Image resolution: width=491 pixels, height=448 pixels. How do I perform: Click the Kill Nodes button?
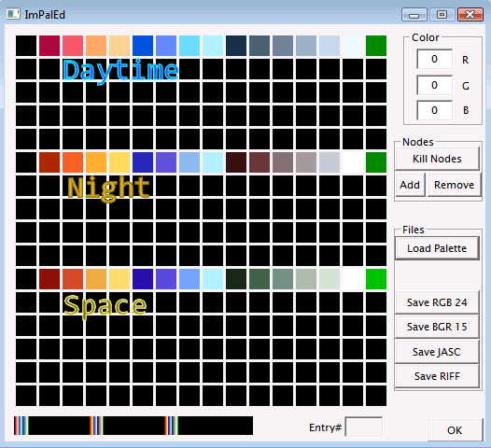(x=437, y=159)
